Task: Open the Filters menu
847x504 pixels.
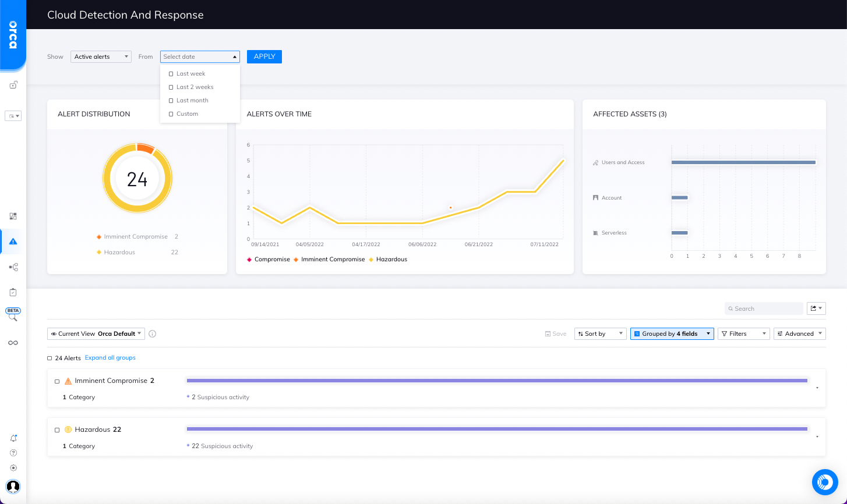Action: tap(743, 333)
